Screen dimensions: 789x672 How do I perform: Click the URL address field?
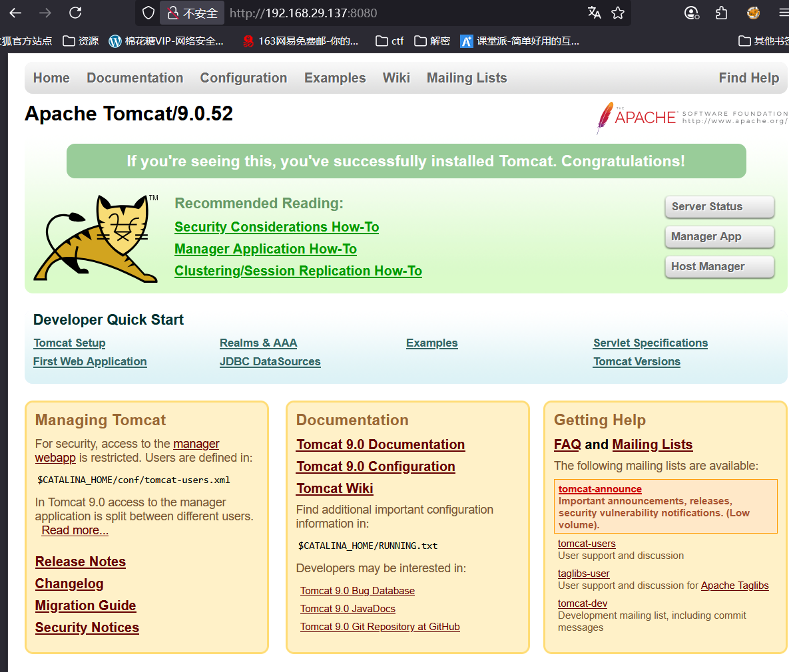click(403, 13)
